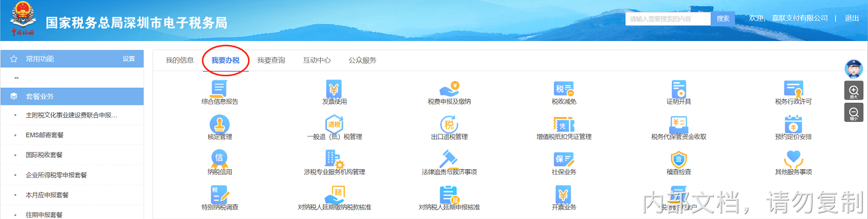Click the customer service avatar icon
Screen dimensions: 868x219
853,69
